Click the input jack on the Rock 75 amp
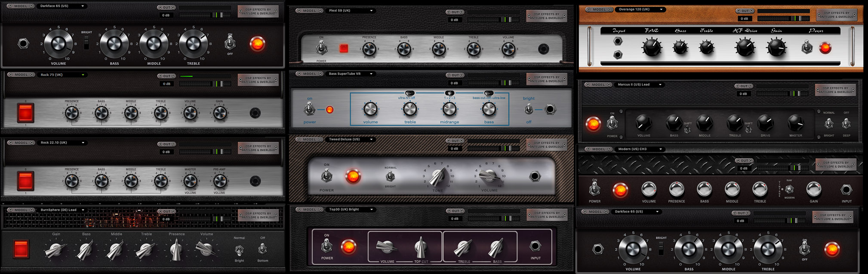Image resolution: width=868 pixels, height=274 pixels. point(255,113)
